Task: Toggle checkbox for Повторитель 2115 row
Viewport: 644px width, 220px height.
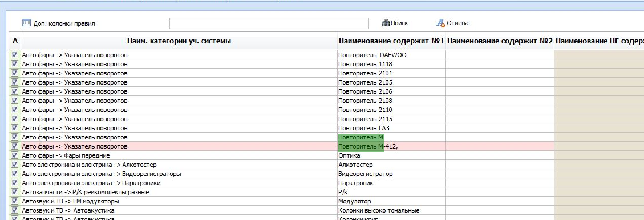Action: tap(14, 119)
